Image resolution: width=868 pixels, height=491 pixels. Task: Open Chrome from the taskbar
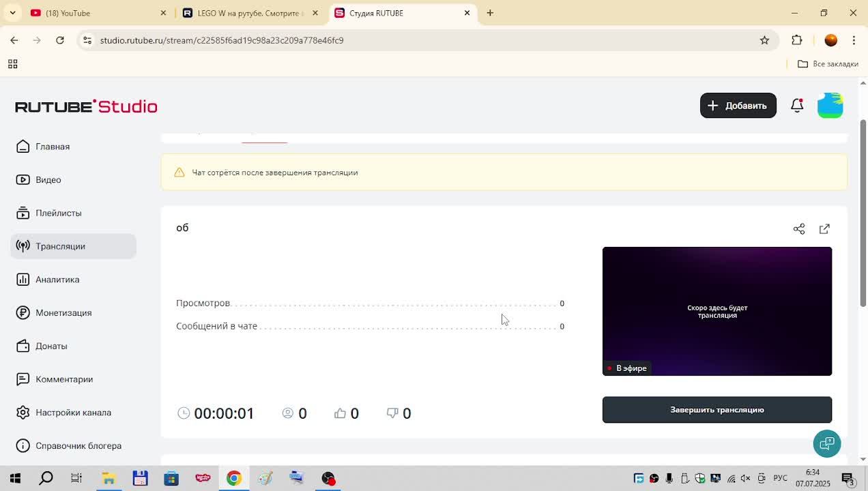(234, 478)
